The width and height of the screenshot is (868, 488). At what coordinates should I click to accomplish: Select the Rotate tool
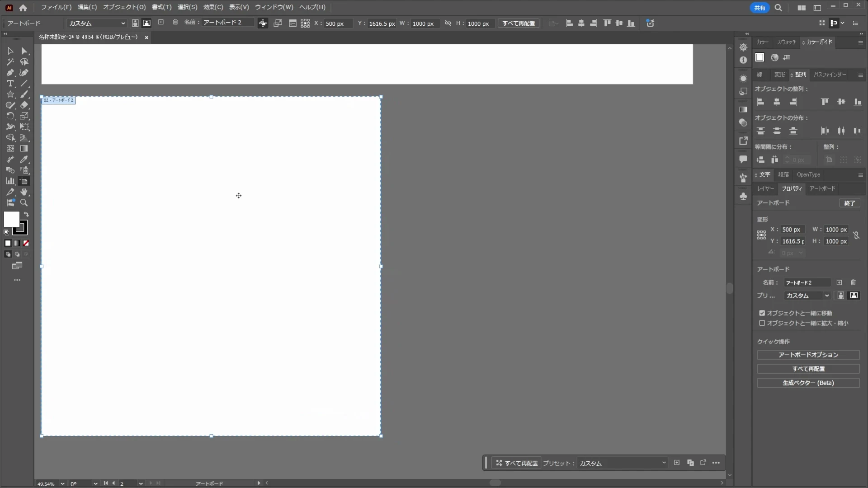(10, 116)
